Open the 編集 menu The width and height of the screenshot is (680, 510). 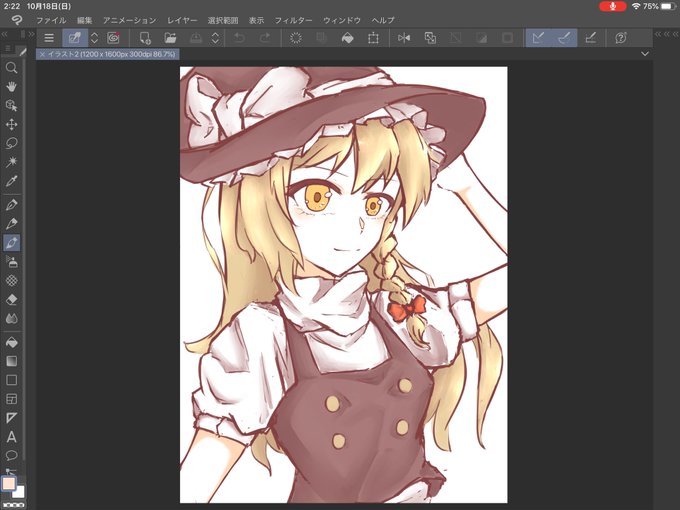(x=85, y=20)
